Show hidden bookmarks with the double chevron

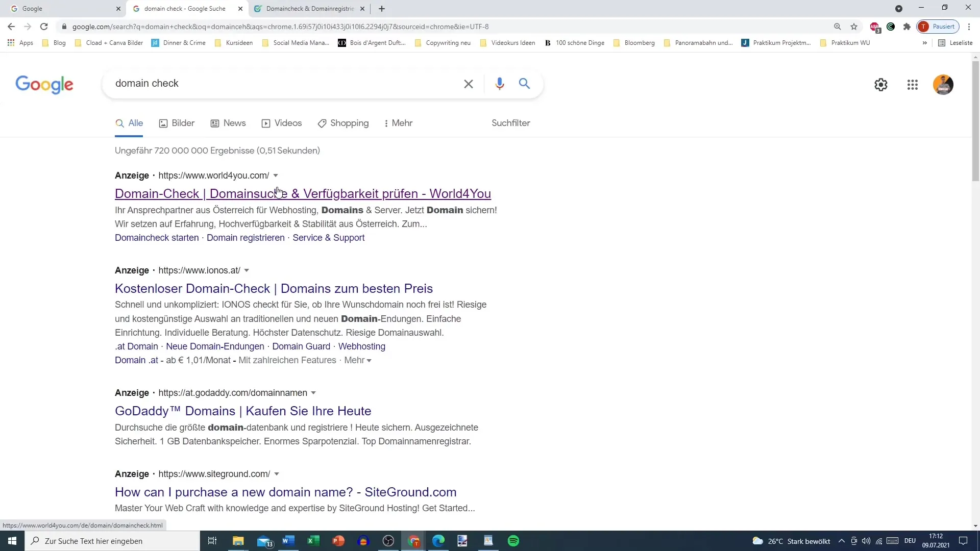[x=924, y=43]
